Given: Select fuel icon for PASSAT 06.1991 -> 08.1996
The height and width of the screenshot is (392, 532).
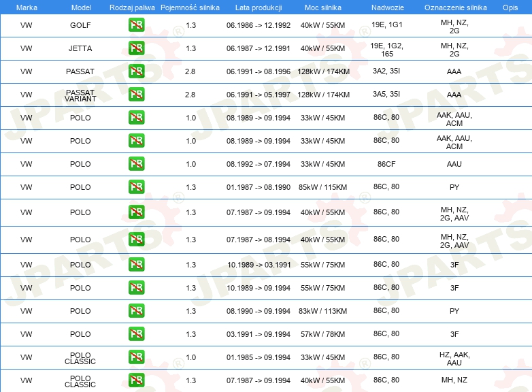Looking at the screenshot, I should pyautogui.click(x=136, y=71).
